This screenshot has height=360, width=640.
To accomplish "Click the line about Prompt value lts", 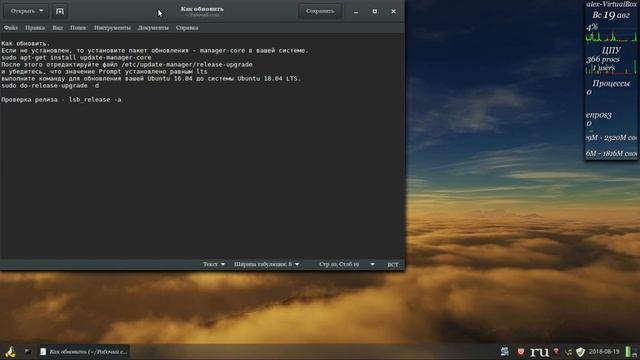I will [104, 71].
